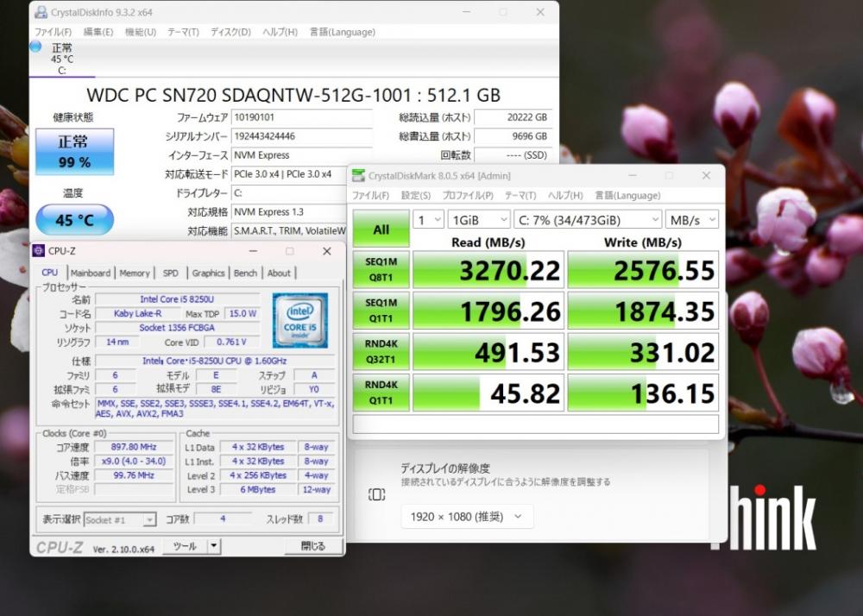Open ファイル(F) menu in CrystalDiskMark
This screenshot has height=616, width=863.
(370, 195)
